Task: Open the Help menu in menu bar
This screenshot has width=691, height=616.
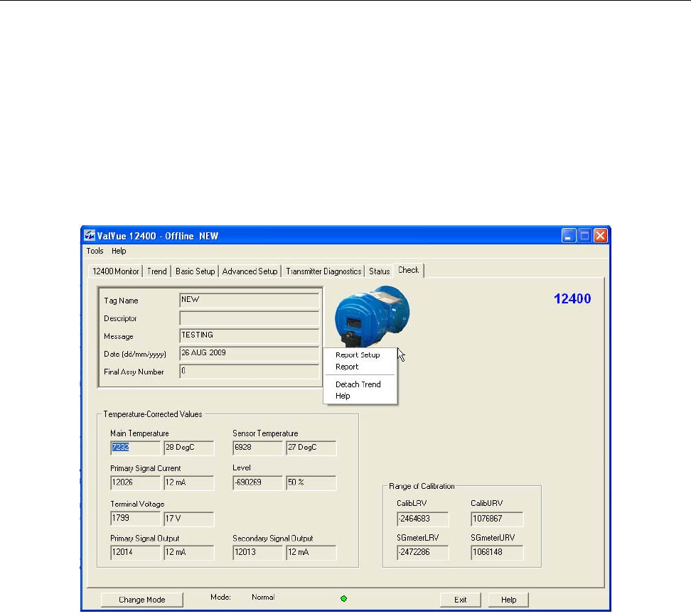Action: pyautogui.click(x=119, y=251)
